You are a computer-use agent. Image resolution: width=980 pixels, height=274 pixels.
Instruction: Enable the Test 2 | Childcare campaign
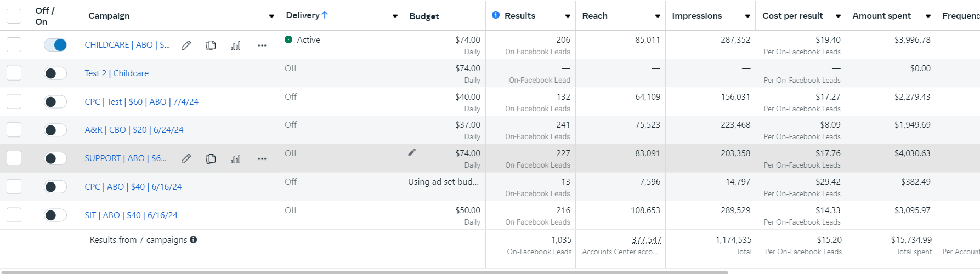[55, 73]
